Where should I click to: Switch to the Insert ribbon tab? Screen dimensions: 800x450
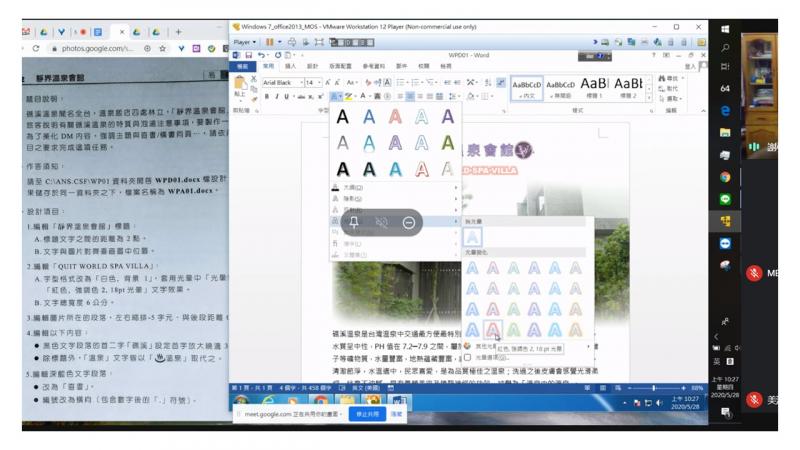pos(290,66)
